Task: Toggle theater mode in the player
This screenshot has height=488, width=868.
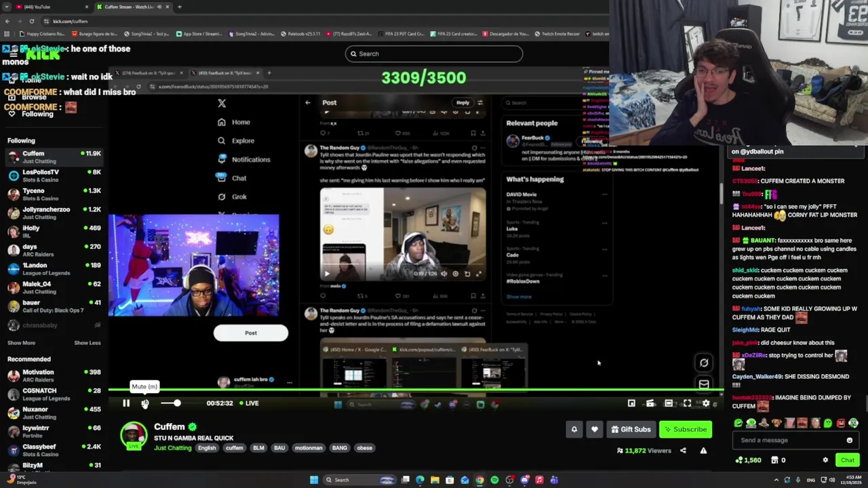Action: coord(669,403)
